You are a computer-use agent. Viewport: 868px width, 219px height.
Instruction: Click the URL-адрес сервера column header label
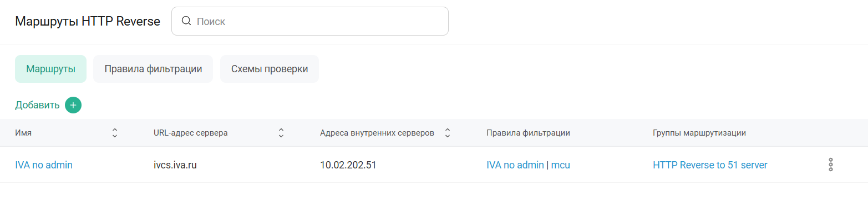point(190,133)
